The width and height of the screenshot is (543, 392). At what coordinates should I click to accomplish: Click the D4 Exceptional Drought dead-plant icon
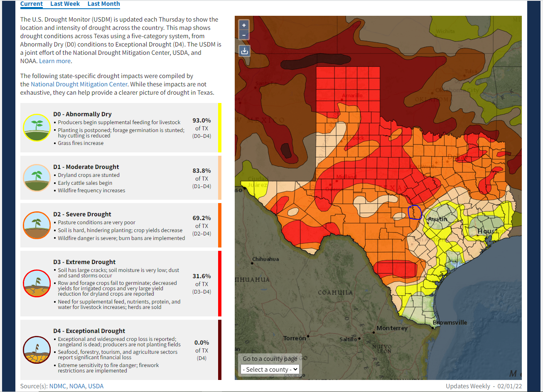37,350
